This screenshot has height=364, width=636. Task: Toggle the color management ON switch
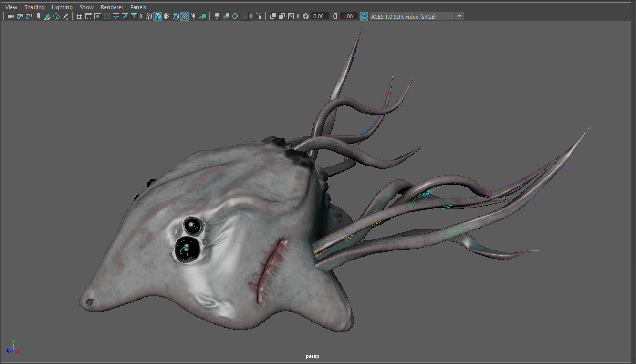364,16
